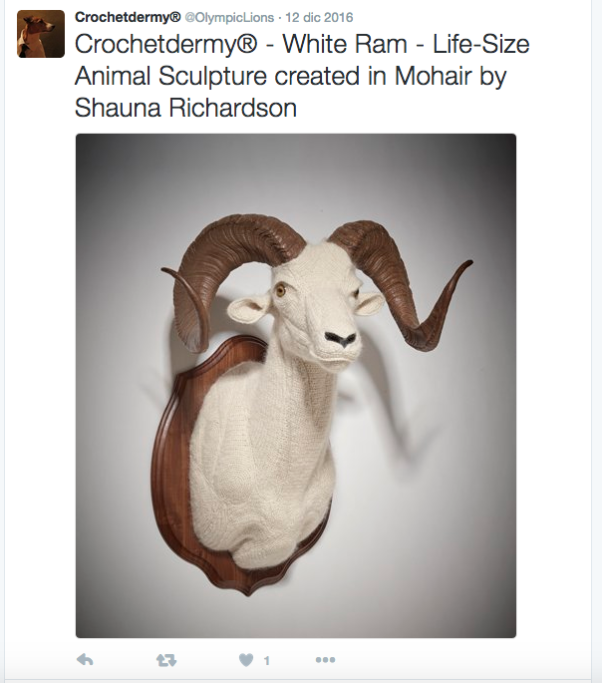Expand tweet via the 'White Ram - Life-Size' line
This screenshot has width=602, height=683.
point(302,45)
